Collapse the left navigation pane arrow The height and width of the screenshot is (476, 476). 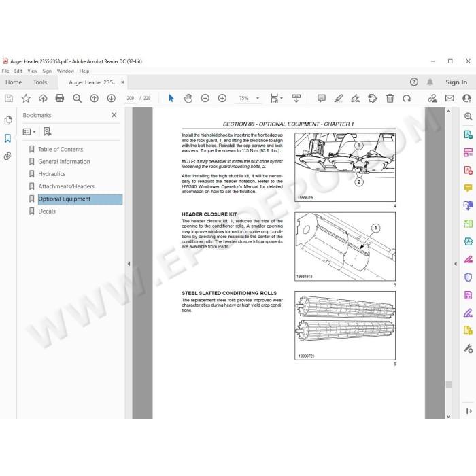click(129, 264)
